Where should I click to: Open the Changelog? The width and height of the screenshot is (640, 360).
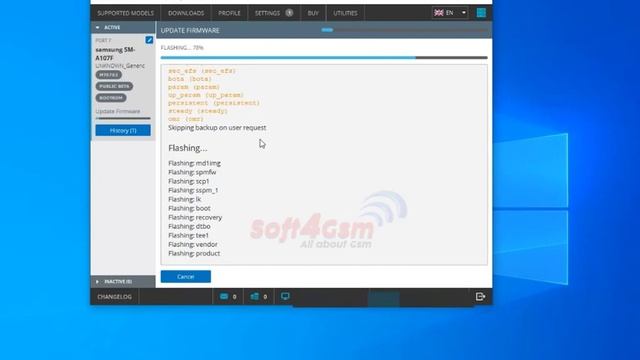click(114, 297)
